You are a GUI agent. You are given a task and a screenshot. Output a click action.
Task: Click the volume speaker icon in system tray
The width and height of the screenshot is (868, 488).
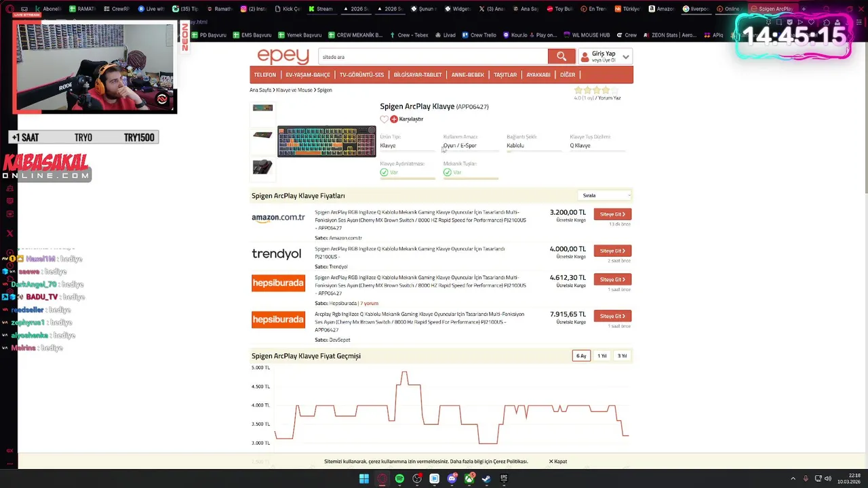pyautogui.click(x=828, y=479)
